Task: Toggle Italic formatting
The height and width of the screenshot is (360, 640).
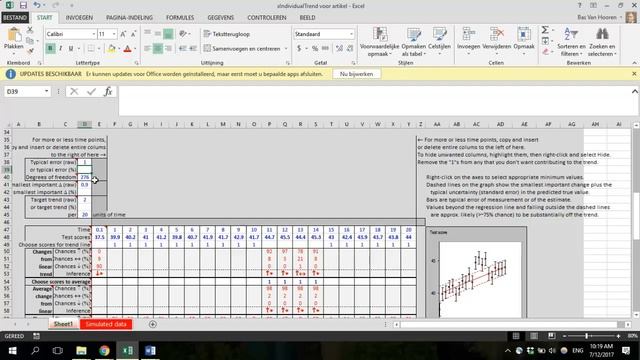Action: tap(60, 49)
